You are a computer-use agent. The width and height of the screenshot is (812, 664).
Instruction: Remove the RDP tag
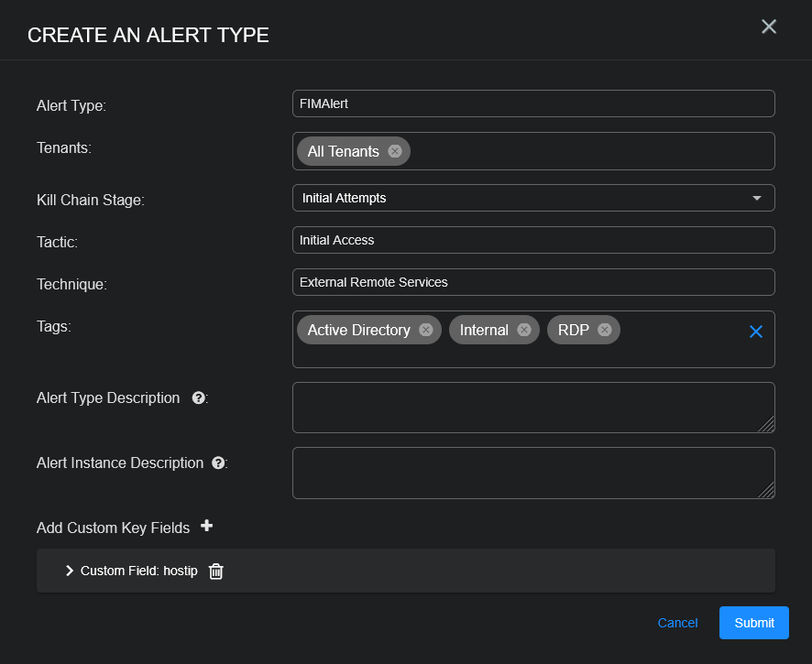coord(605,330)
